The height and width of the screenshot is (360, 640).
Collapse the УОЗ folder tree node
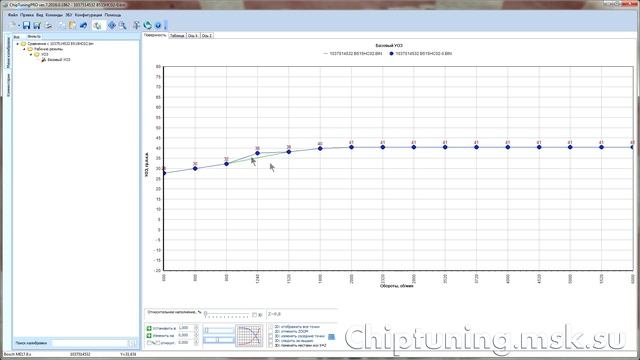pyautogui.click(x=31, y=54)
